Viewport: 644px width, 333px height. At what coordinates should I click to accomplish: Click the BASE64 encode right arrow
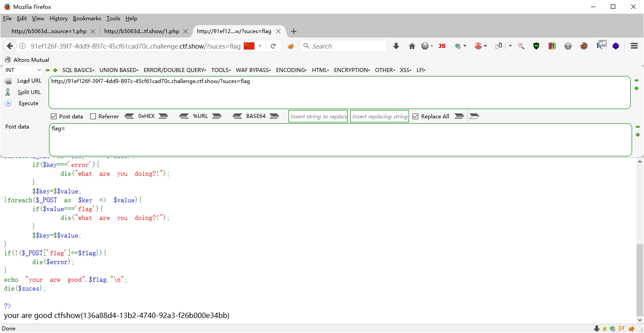tap(274, 116)
